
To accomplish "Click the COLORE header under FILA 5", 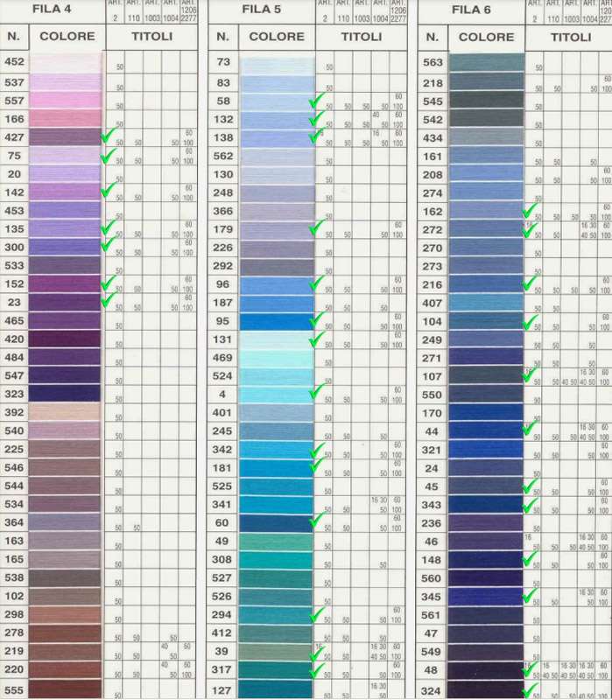I will pos(277,37).
